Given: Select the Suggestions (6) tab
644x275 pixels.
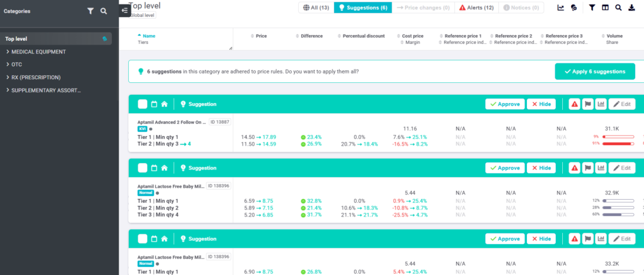Looking at the screenshot, I should (x=363, y=8).
